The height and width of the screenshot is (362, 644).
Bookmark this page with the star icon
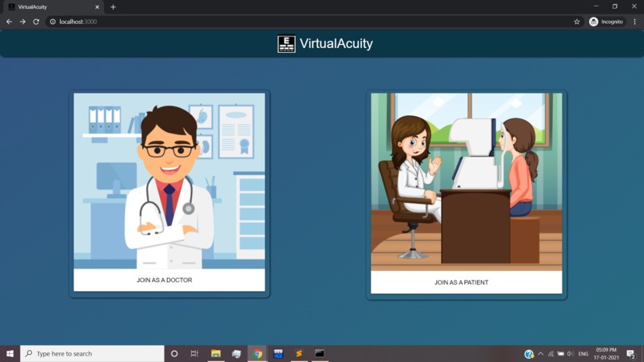(577, 22)
